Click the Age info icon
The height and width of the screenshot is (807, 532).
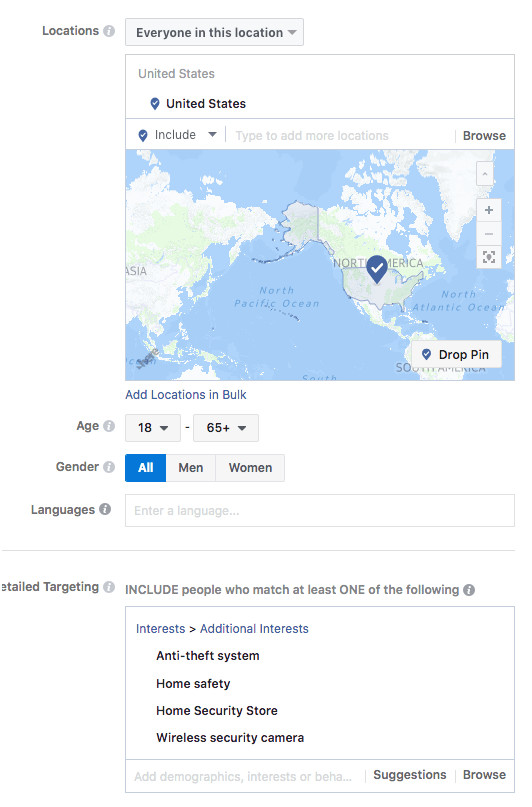pos(109,426)
